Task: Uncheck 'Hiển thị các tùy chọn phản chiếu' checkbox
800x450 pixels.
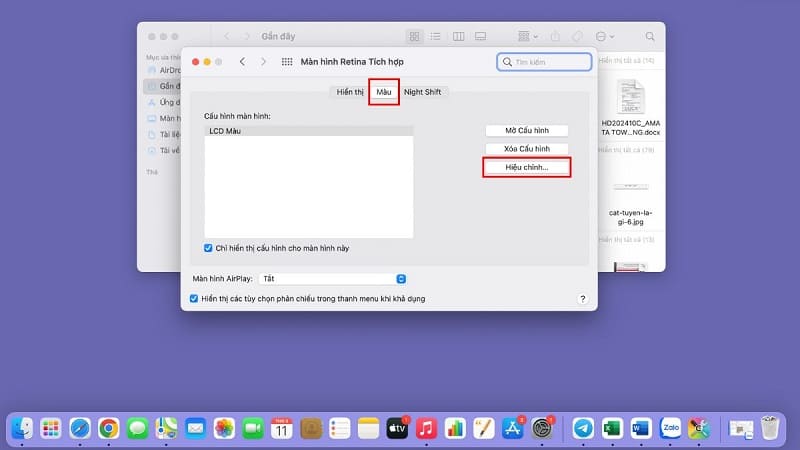Action: point(194,298)
